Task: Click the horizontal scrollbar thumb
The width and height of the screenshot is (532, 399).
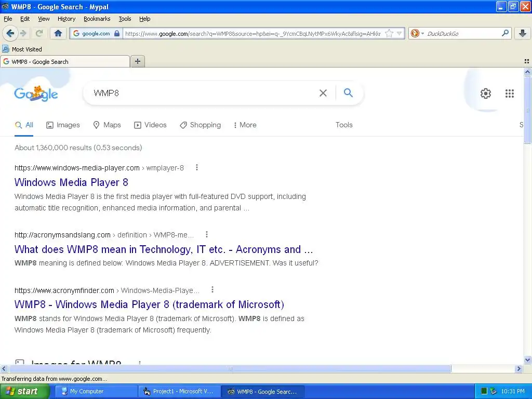Action: coord(230,368)
